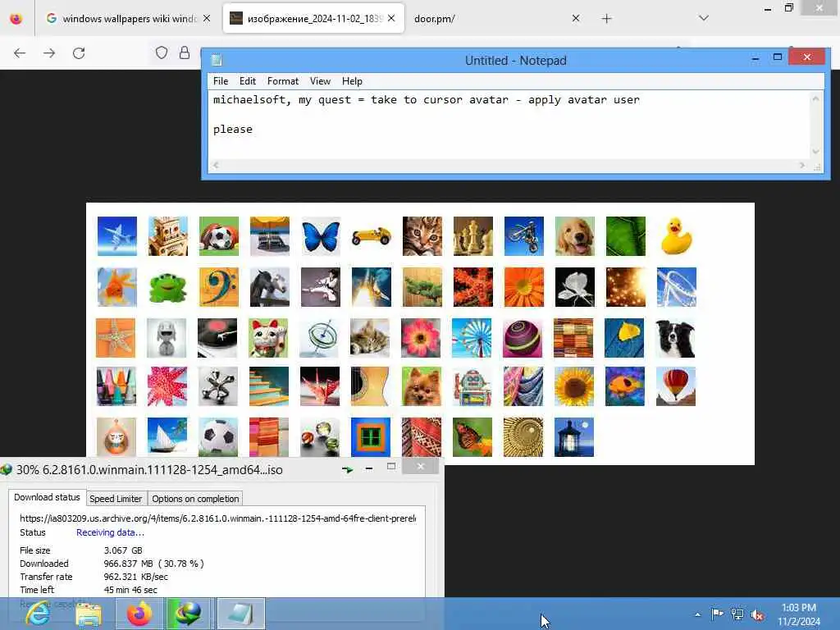This screenshot has height=630, width=840.
Task: Click the Receiving data status text
Action: click(110, 532)
